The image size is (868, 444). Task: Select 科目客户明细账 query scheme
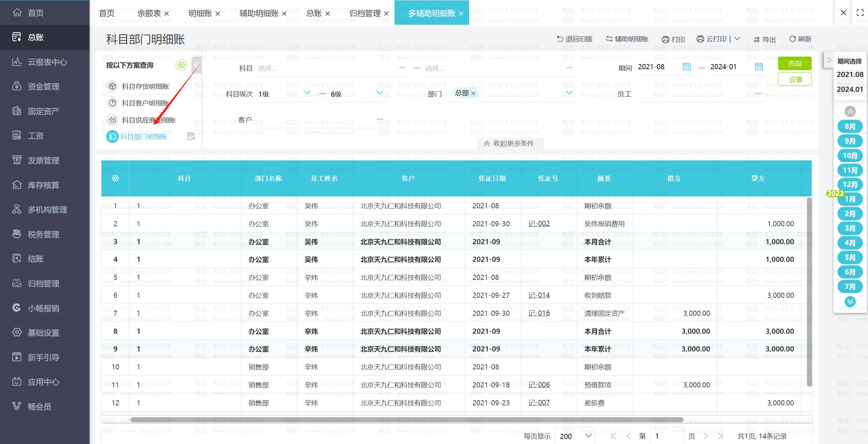[146, 103]
